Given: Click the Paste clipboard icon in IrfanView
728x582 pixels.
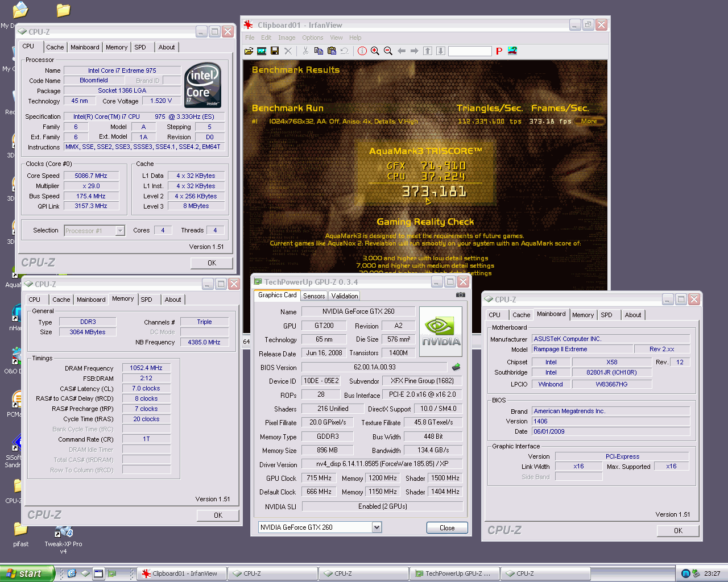Looking at the screenshot, I should 332,51.
